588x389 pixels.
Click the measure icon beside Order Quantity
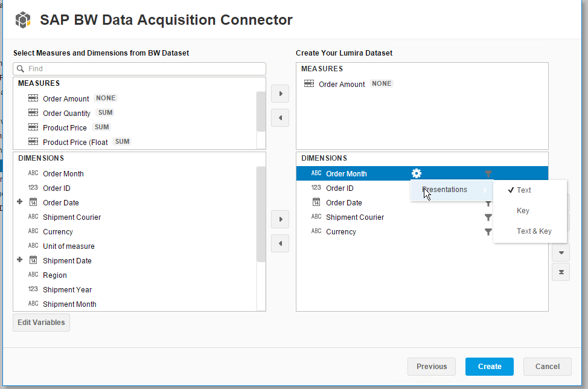click(33, 113)
